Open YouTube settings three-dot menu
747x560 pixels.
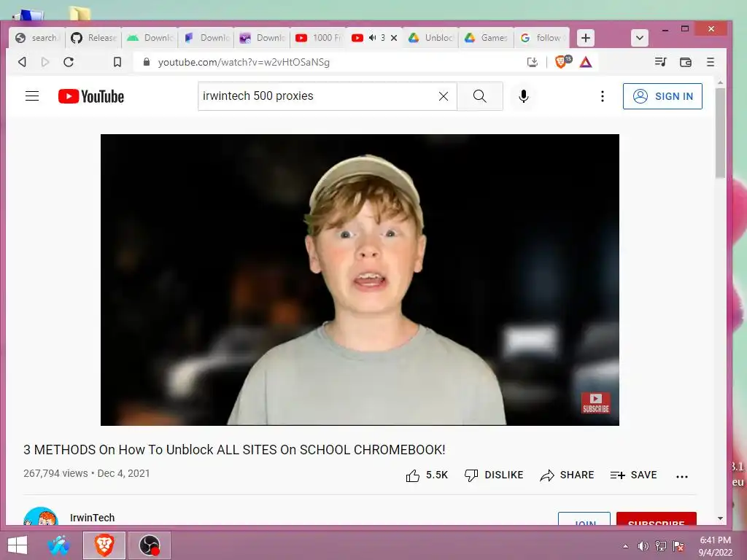pos(602,96)
